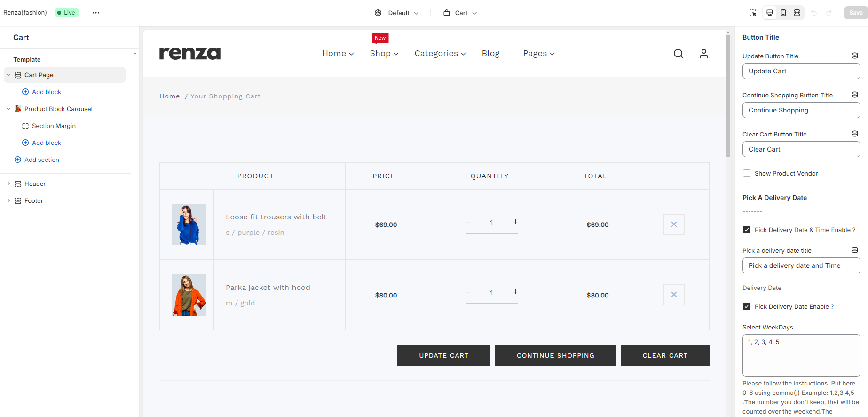Click the UPDATE CART button
Image resolution: width=868 pixels, height=417 pixels.
click(x=444, y=355)
